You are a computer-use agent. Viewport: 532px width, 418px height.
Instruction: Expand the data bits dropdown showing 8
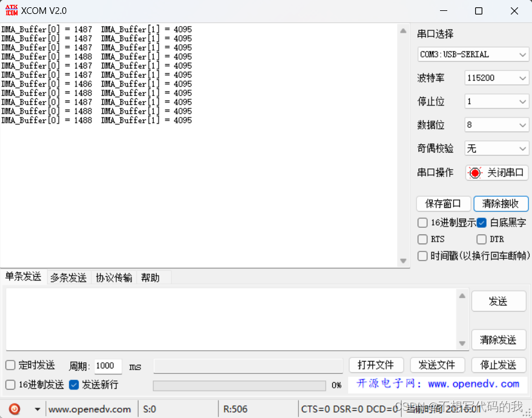click(x=496, y=125)
